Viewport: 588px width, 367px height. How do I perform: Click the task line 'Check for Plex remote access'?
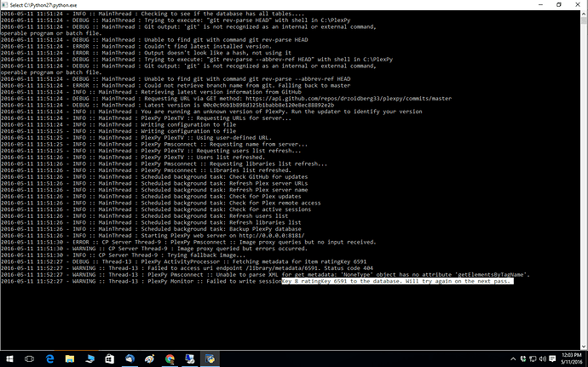coord(160,204)
